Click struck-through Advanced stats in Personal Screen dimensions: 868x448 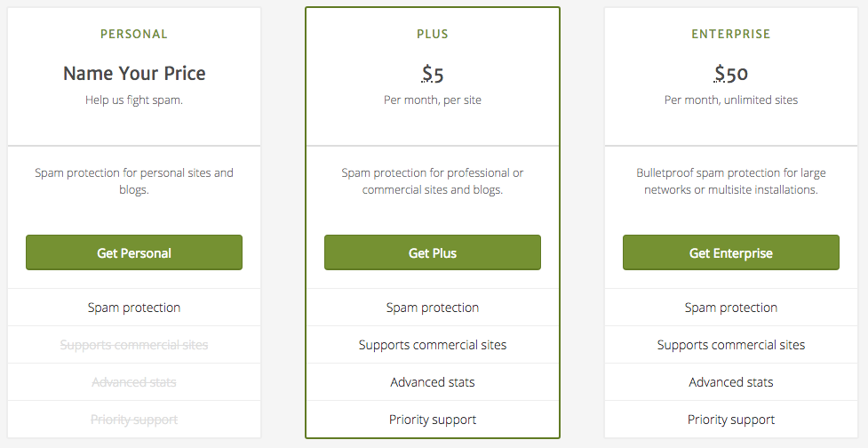(x=134, y=382)
